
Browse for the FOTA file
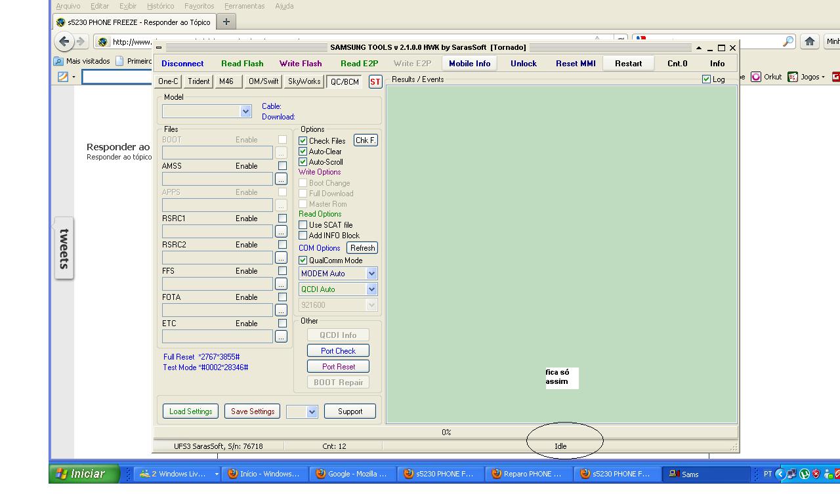point(281,310)
